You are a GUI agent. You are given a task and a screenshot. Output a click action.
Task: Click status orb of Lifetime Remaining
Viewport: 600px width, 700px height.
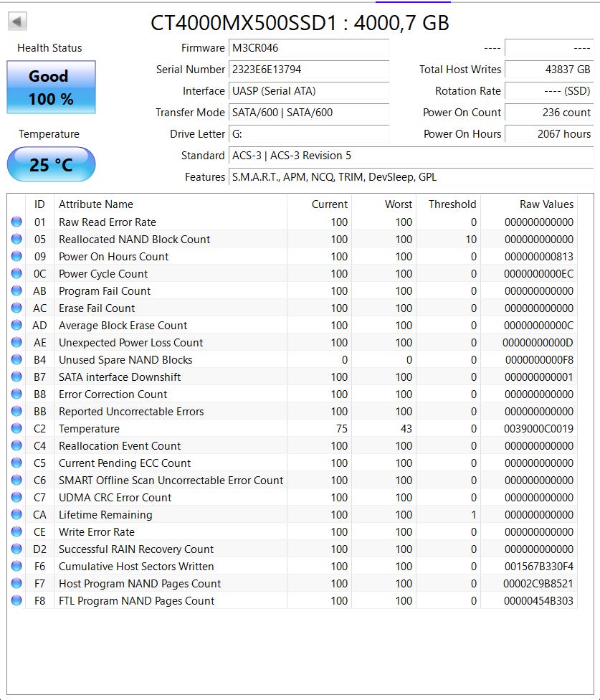click(x=16, y=514)
